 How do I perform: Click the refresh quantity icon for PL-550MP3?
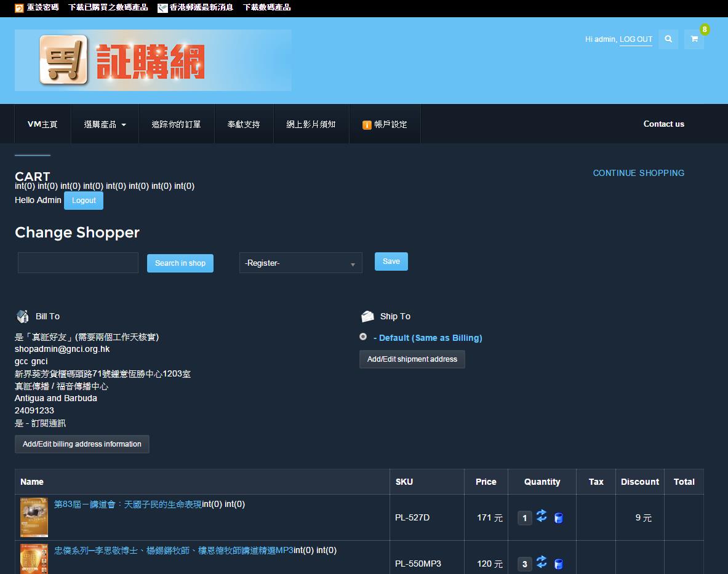(542, 562)
